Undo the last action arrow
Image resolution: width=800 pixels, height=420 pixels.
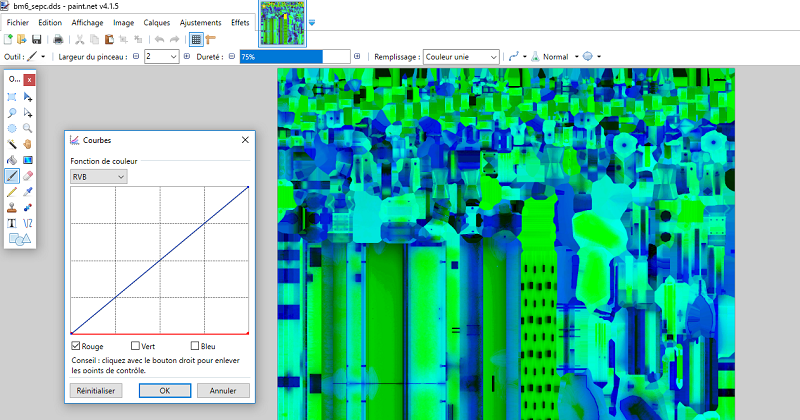pos(160,39)
